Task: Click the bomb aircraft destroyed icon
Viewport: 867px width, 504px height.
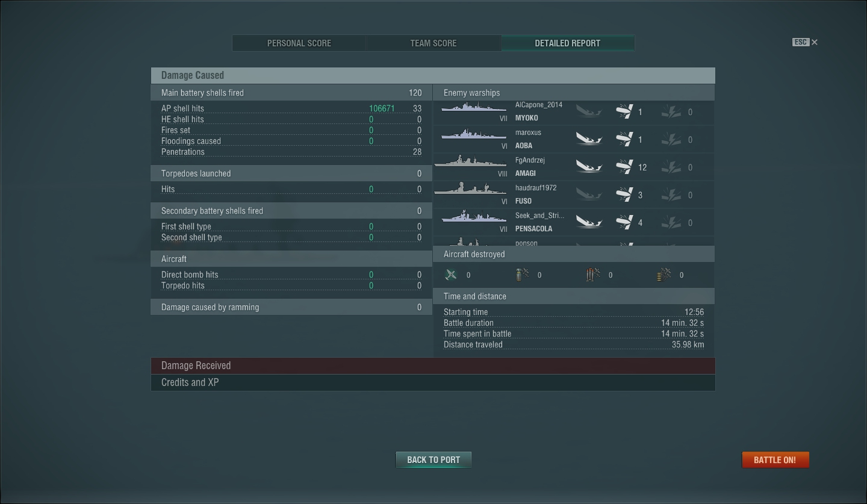Action: click(522, 275)
